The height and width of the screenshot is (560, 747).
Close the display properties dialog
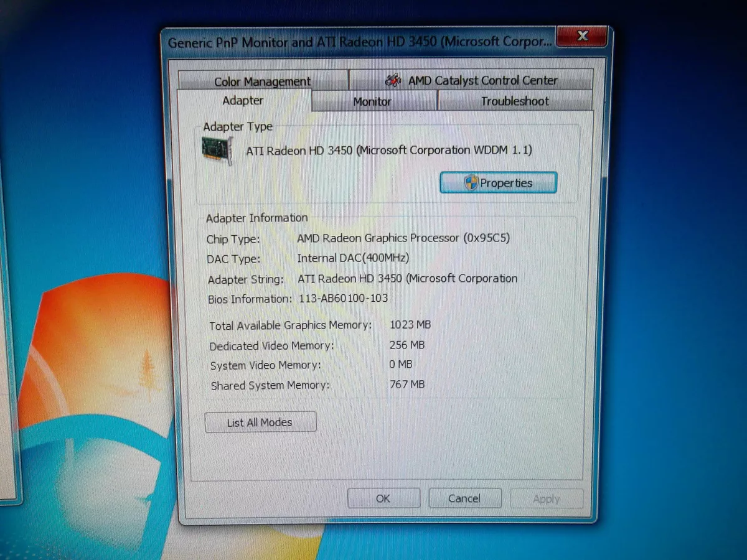click(582, 36)
